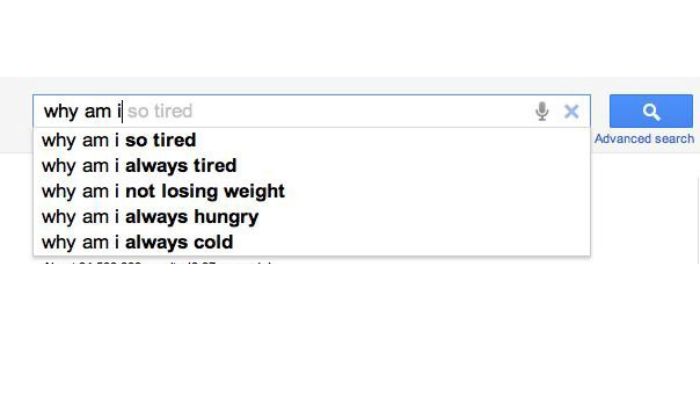Choose suggestion "why am i always tired"

pyautogui.click(x=138, y=165)
